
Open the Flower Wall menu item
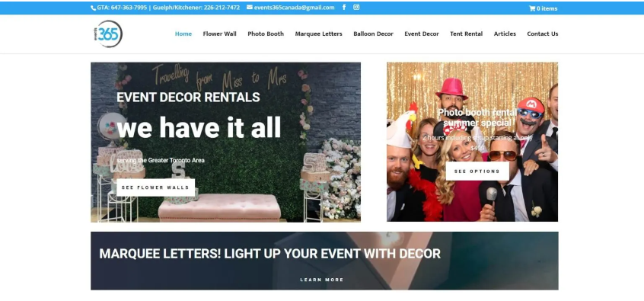pos(220,34)
